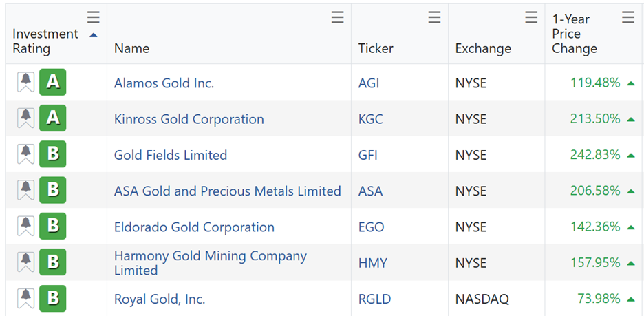The image size is (644, 316).
Task: Open the 1-Year Price Change column menu
Action: coord(628,18)
